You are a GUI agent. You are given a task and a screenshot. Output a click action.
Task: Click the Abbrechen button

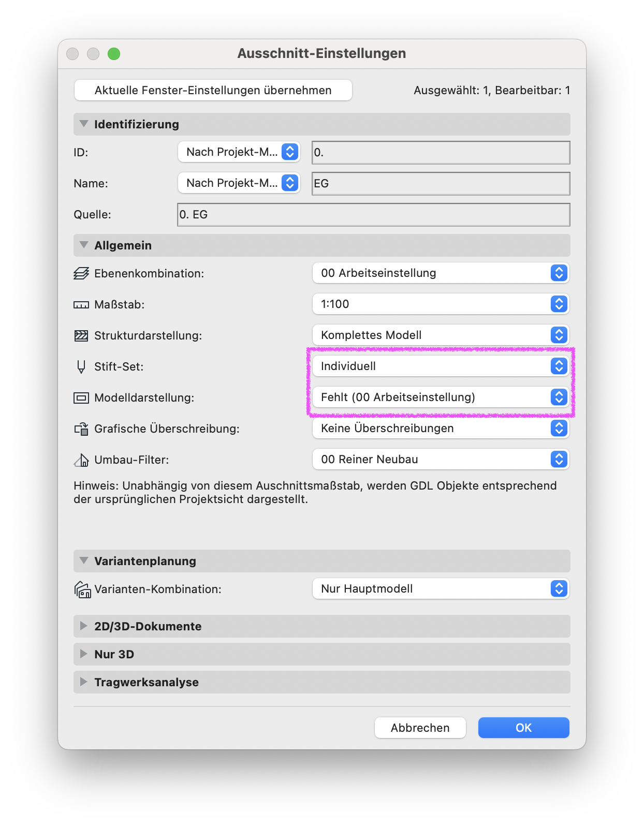coord(420,728)
